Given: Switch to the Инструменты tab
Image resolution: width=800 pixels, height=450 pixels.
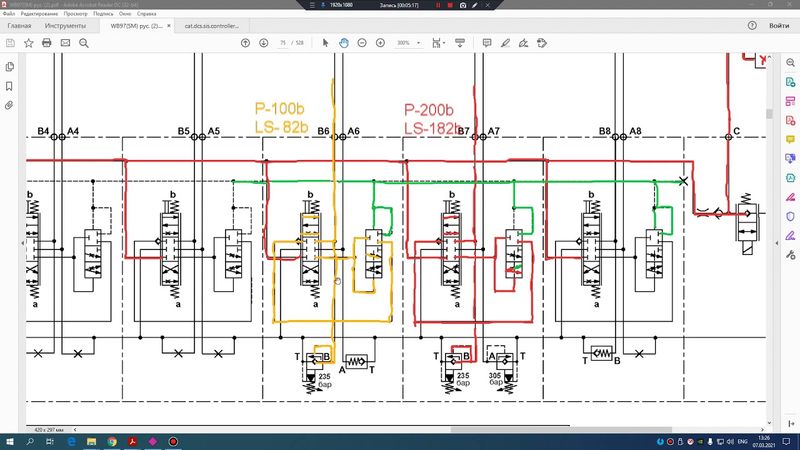Looking at the screenshot, I should tap(64, 26).
